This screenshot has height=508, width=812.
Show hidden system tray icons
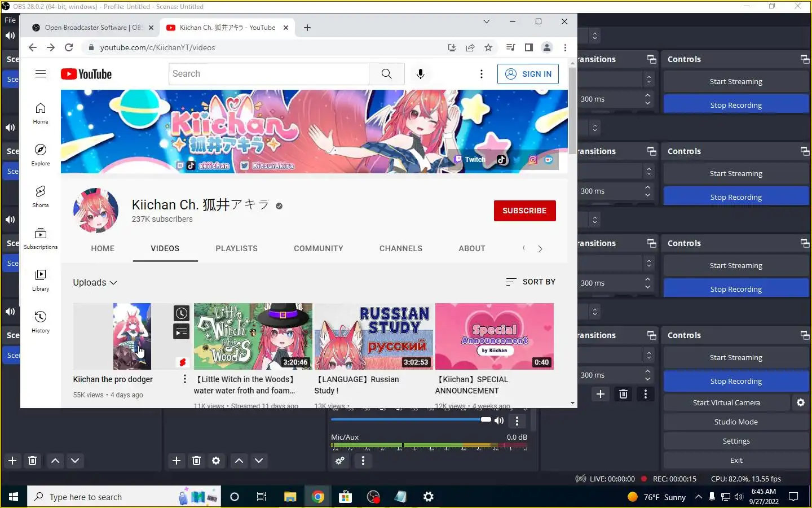click(x=698, y=497)
